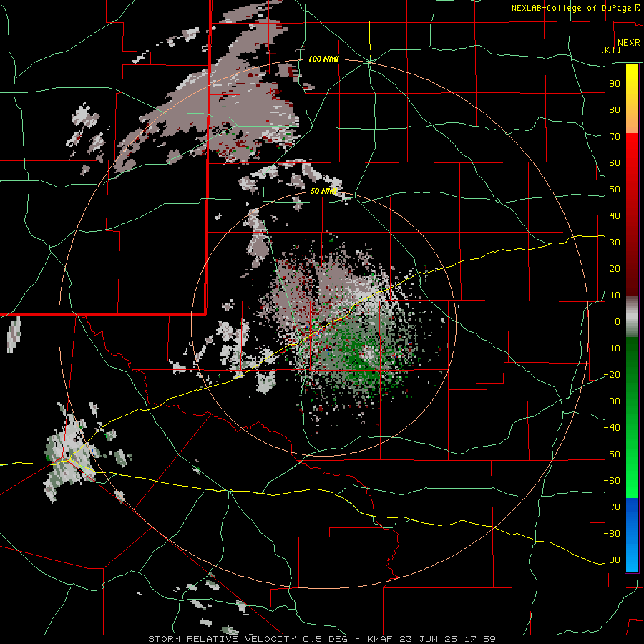Click the 50 value on the velocity scale

point(615,190)
